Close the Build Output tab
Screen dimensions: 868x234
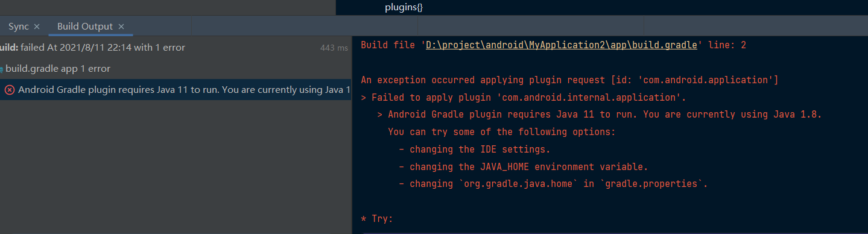121,27
